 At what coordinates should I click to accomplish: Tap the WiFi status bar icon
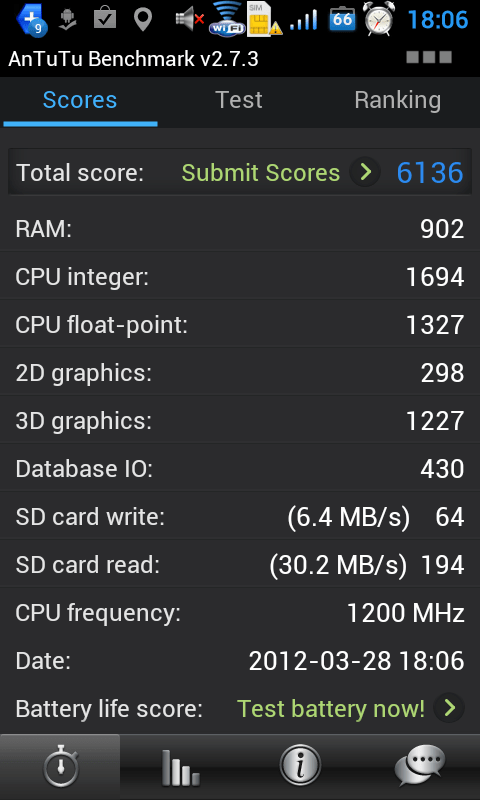click(226, 19)
